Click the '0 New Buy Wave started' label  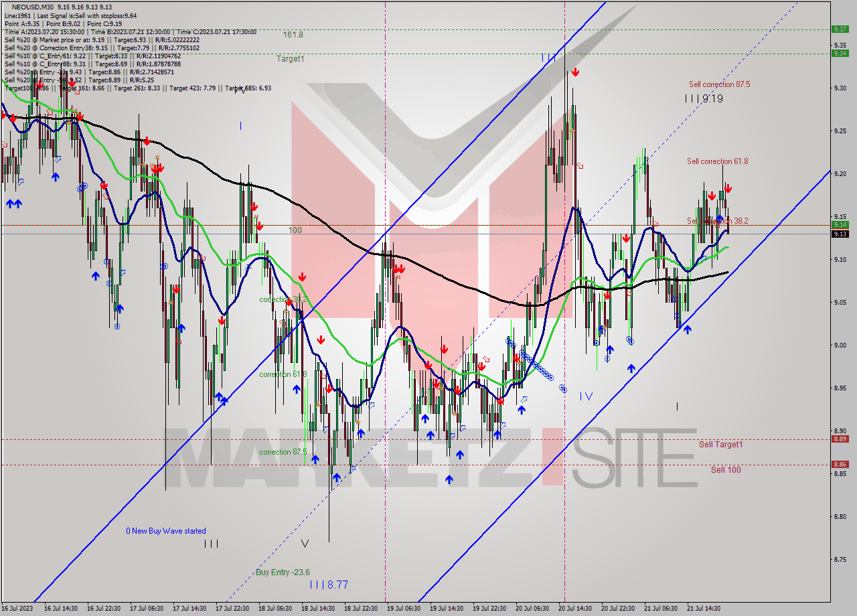point(166,531)
